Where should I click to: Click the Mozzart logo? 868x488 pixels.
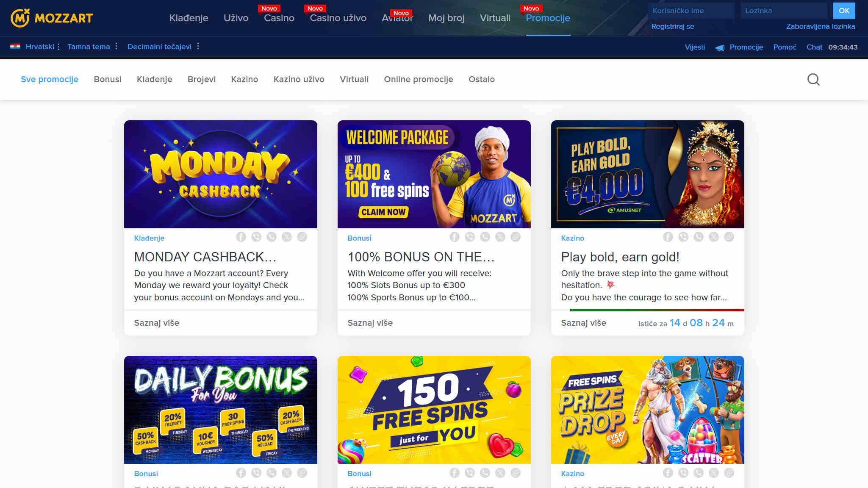click(x=52, y=18)
